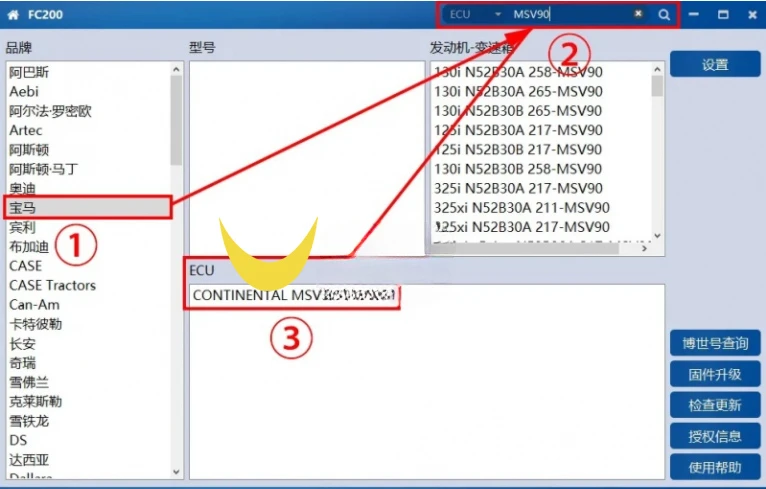Click brand list scroll down arrow

(176, 472)
